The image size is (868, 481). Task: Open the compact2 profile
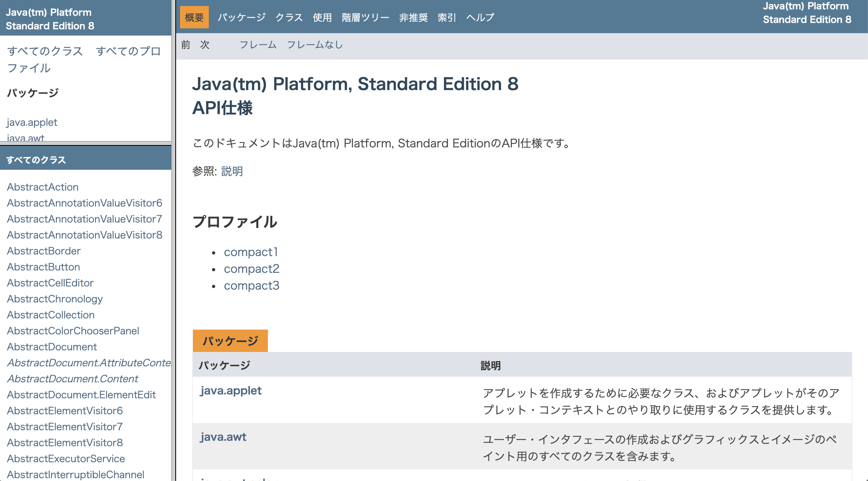252,269
